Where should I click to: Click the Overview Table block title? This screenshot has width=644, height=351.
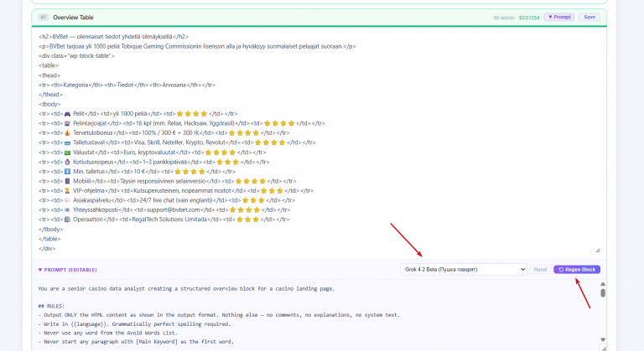[x=73, y=18]
